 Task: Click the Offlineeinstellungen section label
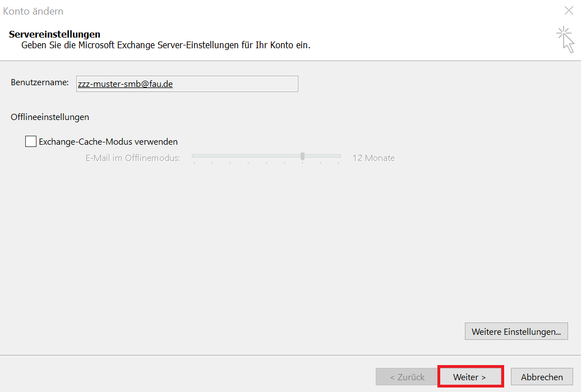50,117
